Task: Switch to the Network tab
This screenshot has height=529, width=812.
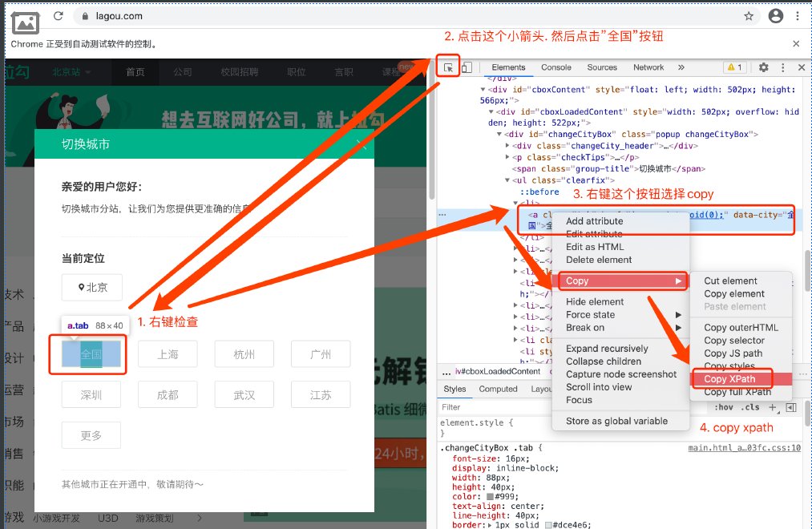Action: point(648,67)
